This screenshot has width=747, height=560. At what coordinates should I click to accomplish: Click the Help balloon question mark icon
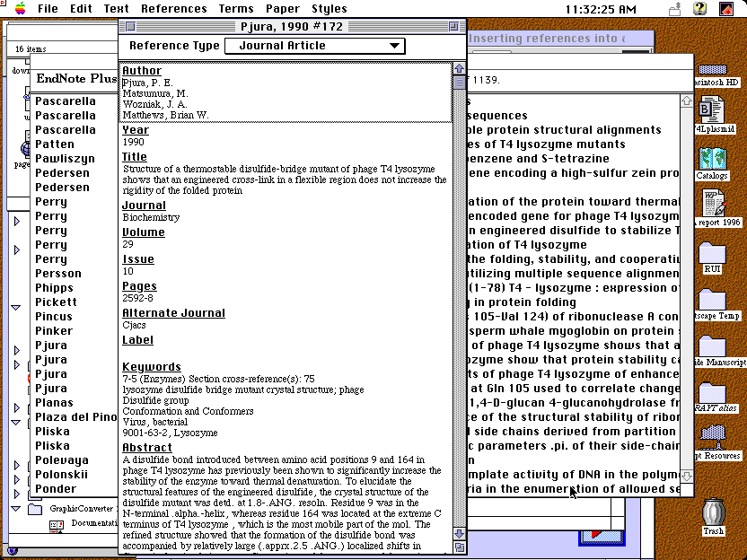tap(699, 9)
